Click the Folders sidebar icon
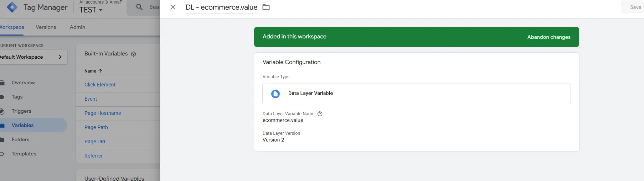This screenshot has height=181, width=644. [x=2, y=140]
